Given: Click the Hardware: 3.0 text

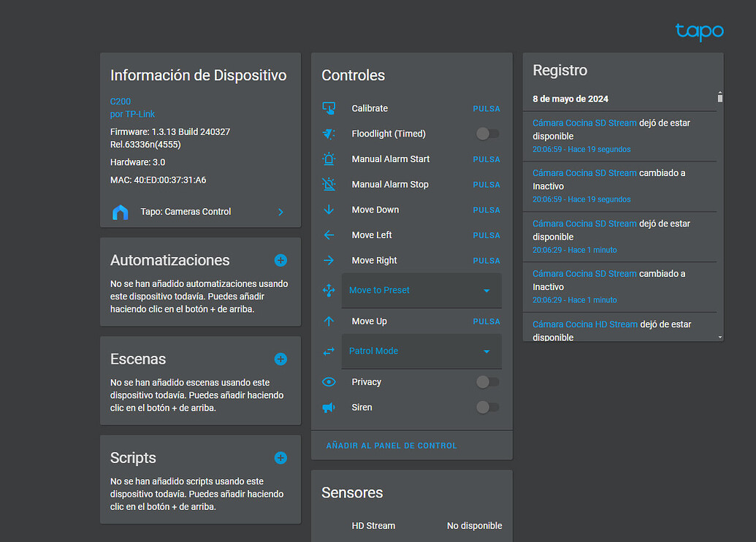Looking at the screenshot, I should (x=138, y=162).
